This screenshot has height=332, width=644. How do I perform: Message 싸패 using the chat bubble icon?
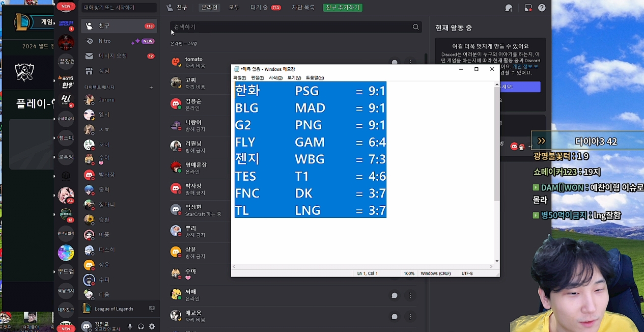click(x=394, y=295)
